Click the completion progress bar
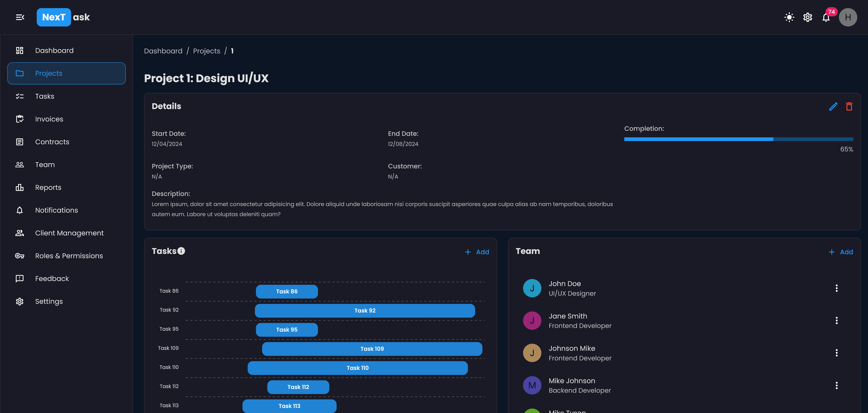This screenshot has height=413, width=868. 738,139
